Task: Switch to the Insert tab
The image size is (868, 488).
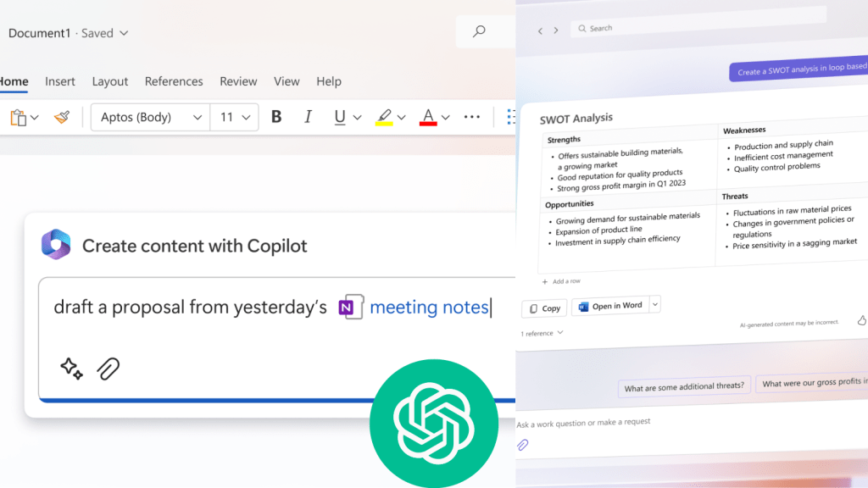Action: (60, 81)
